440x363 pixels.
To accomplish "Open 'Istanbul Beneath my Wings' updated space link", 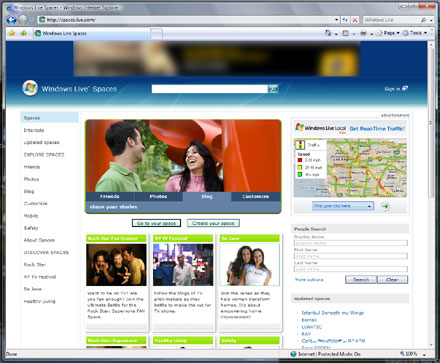I will [x=332, y=313].
